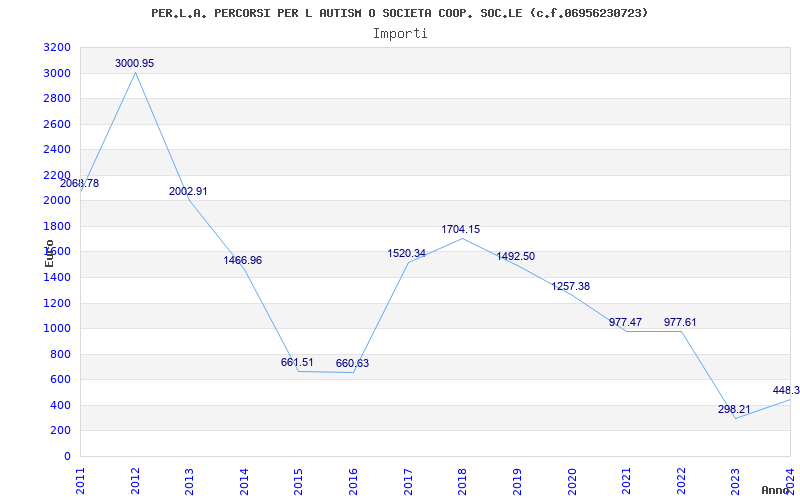Image resolution: width=800 pixels, height=500 pixels.
Task: Click the x-axis year 2022
Action: coord(681,481)
